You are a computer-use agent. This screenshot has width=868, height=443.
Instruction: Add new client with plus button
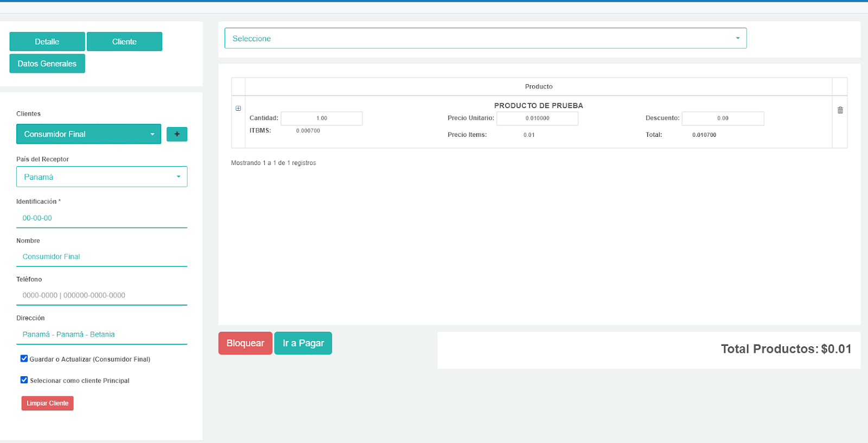[177, 134]
